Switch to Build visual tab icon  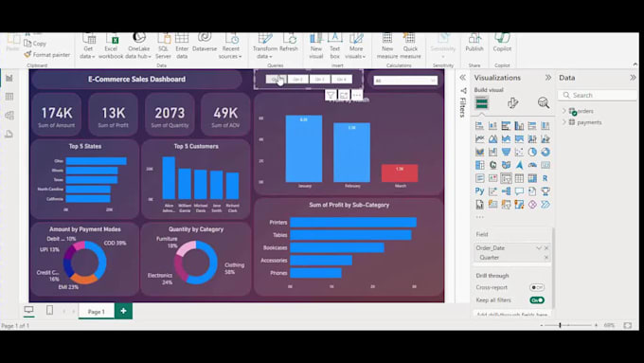coord(481,102)
